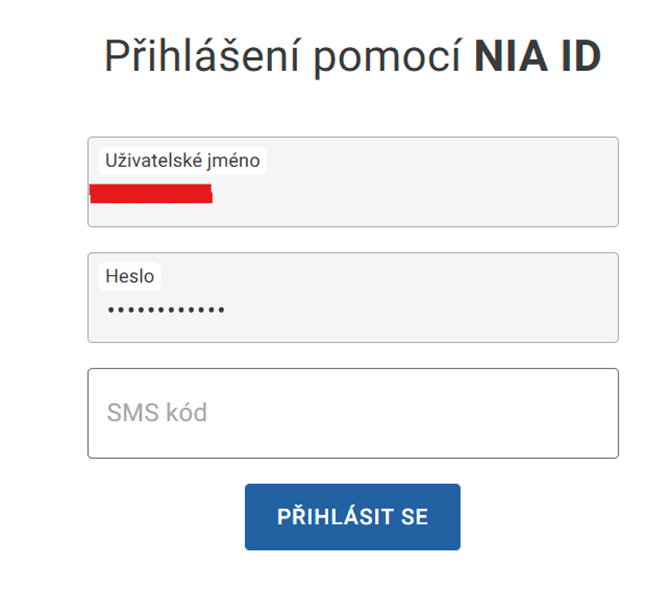Click empty space after the redacted username
The height and width of the screenshot is (614, 670).
pyautogui.click(x=420, y=194)
